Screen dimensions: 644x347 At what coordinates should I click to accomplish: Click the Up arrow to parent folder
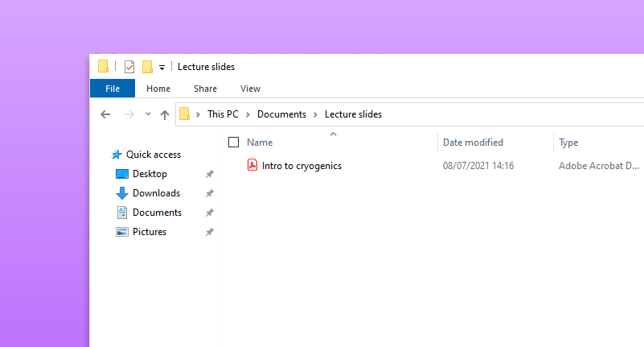pyautogui.click(x=165, y=114)
